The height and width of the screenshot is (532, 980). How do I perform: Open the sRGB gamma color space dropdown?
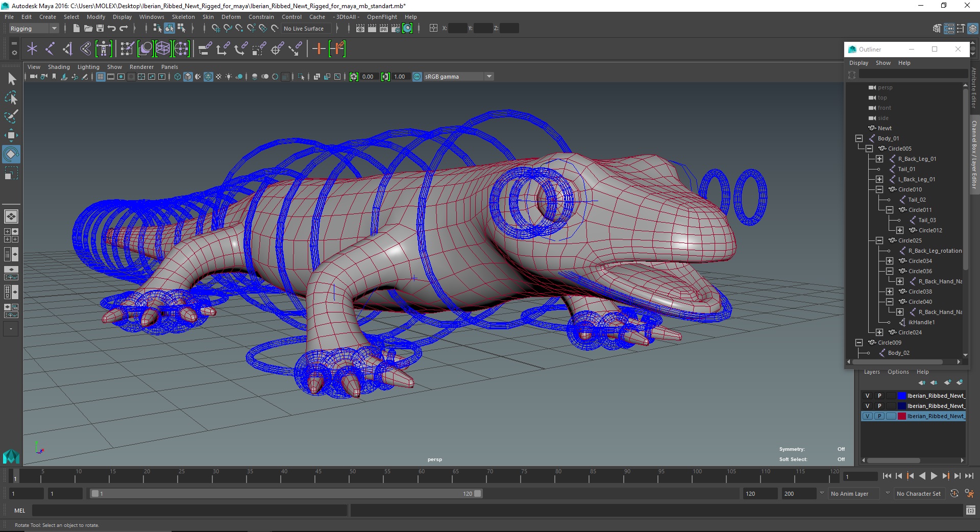489,77
